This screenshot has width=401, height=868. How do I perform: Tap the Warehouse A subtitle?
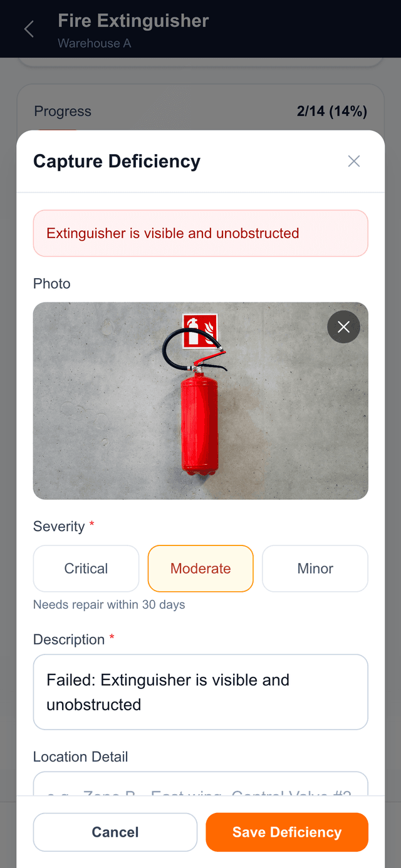pyautogui.click(x=95, y=44)
